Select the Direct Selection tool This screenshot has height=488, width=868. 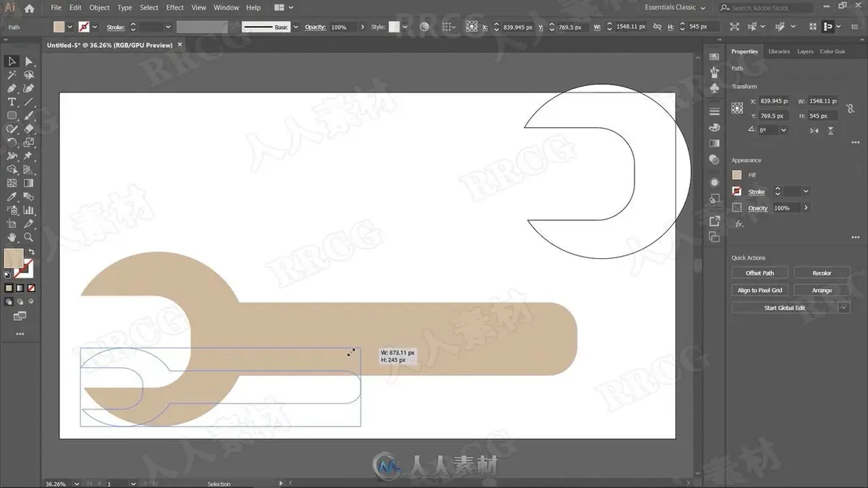pyautogui.click(x=29, y=61)
